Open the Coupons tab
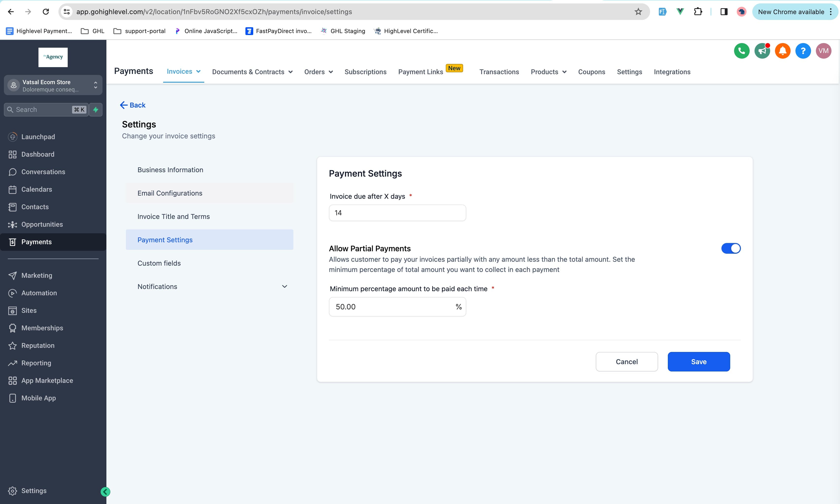The height and width of the screenshot is (504, 840). coord(591,72)
